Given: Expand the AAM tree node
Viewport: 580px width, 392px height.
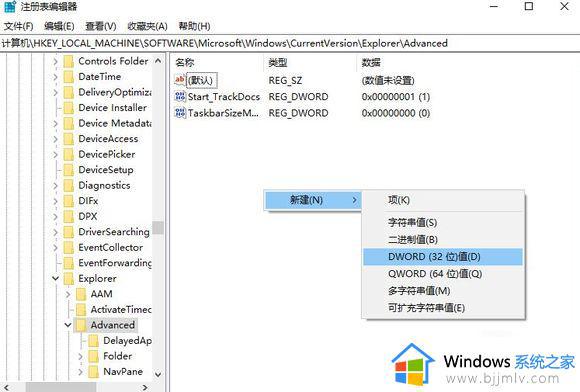Looking at the screenshot, I should 68,294.
